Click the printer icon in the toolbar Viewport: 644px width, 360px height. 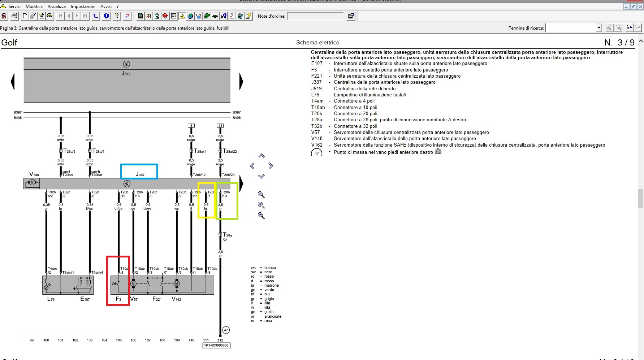[x=14, y=16]
